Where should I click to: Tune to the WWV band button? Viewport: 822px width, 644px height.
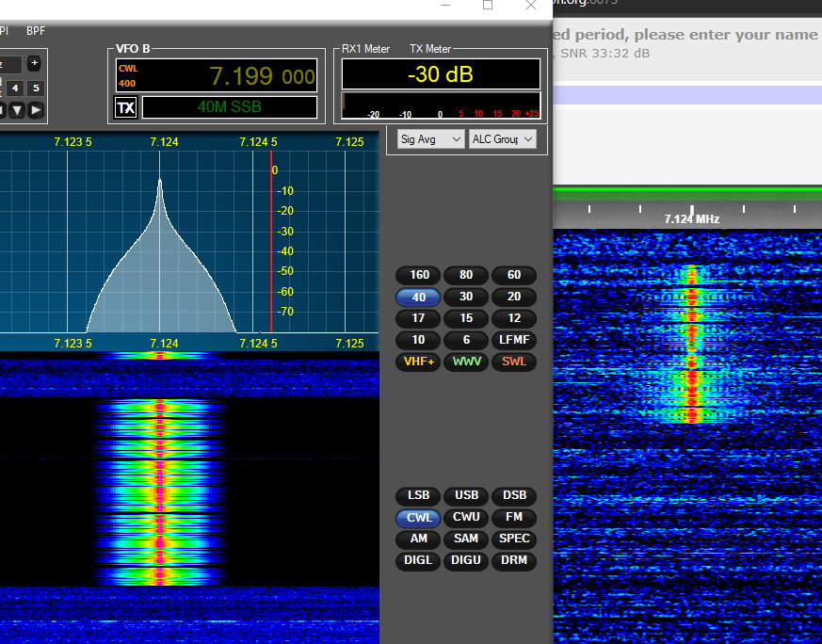coord(466,362)
